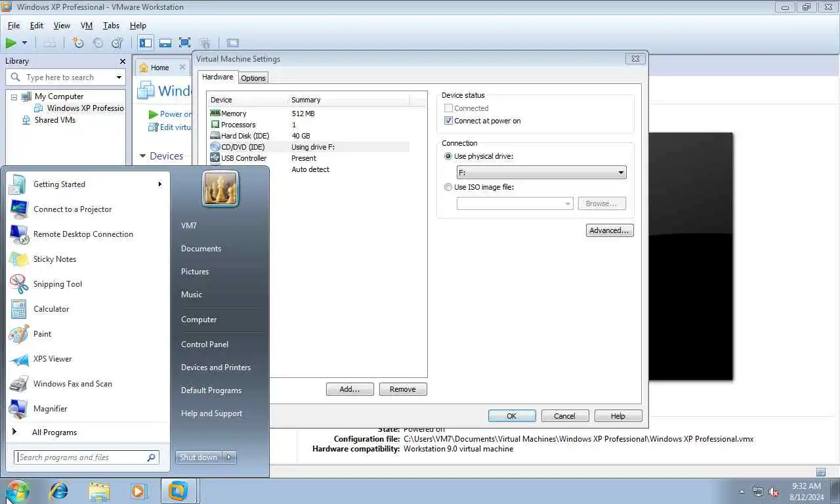This screenshot has width=840, height=504.
Task: Expand All Programs list
Action: [88, 432]
